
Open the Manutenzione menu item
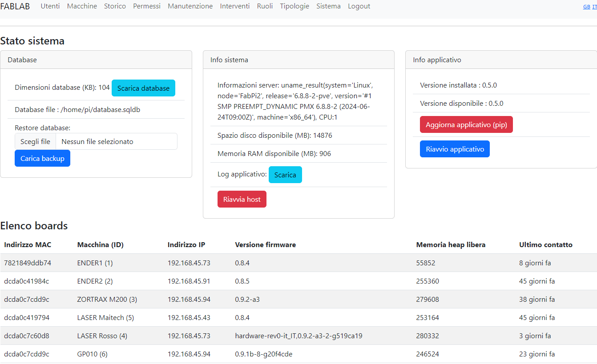point(190,6)
